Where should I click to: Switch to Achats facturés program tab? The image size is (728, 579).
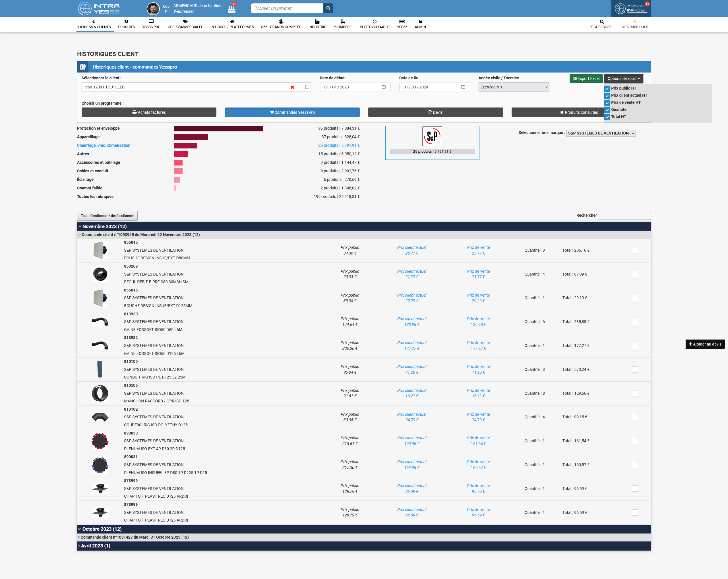coord(149,112)
